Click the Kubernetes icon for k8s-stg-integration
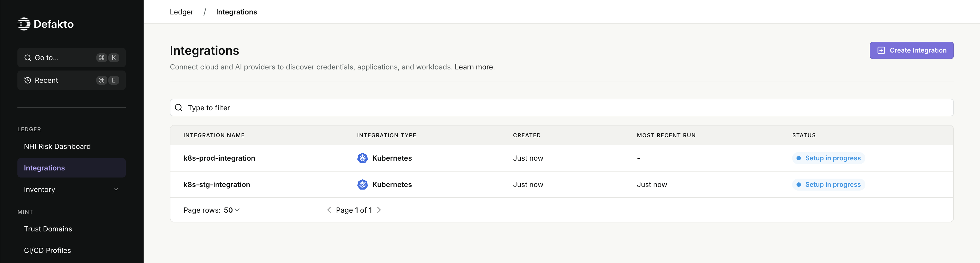980x263 pixels. (363, 185)
